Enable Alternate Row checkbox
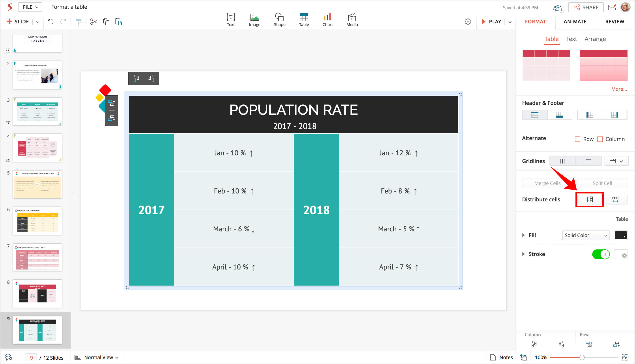The image size is (635, 364). pyautogui.click(x=578, y=139)
